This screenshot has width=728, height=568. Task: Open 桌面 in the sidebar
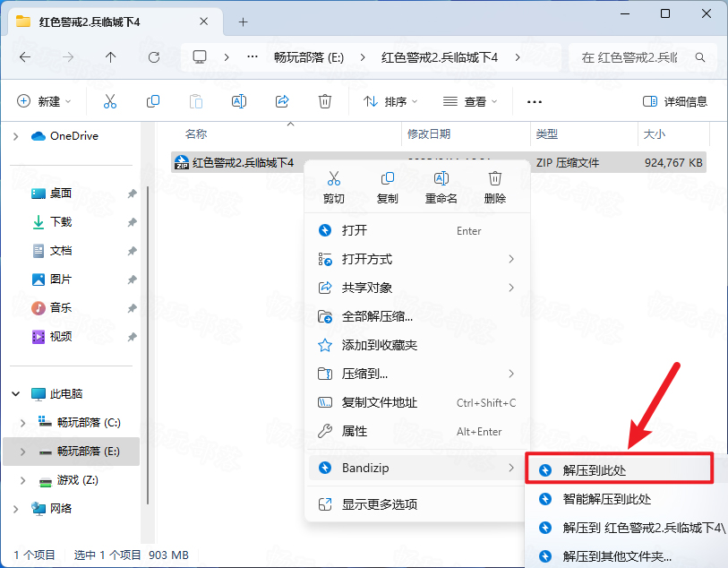[60, 194]
